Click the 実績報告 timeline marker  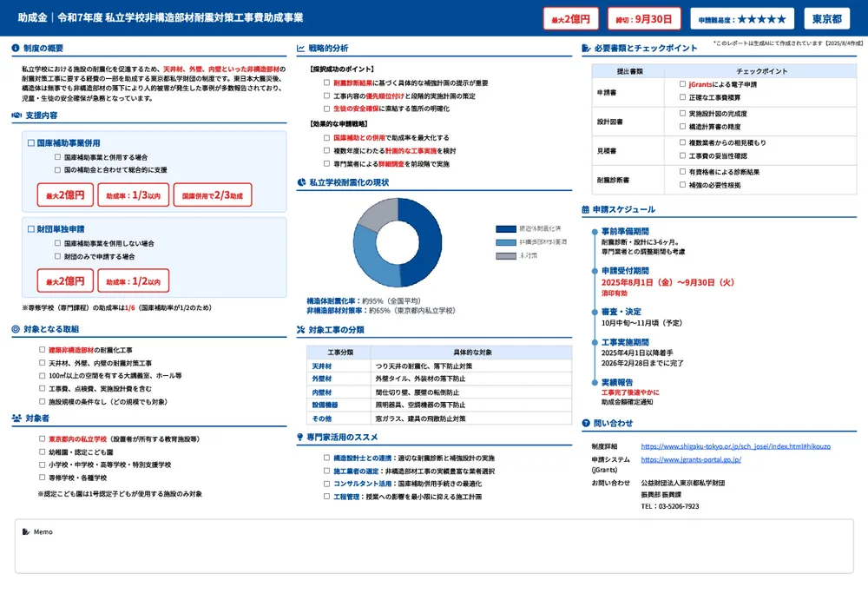[x=595, y=383]
